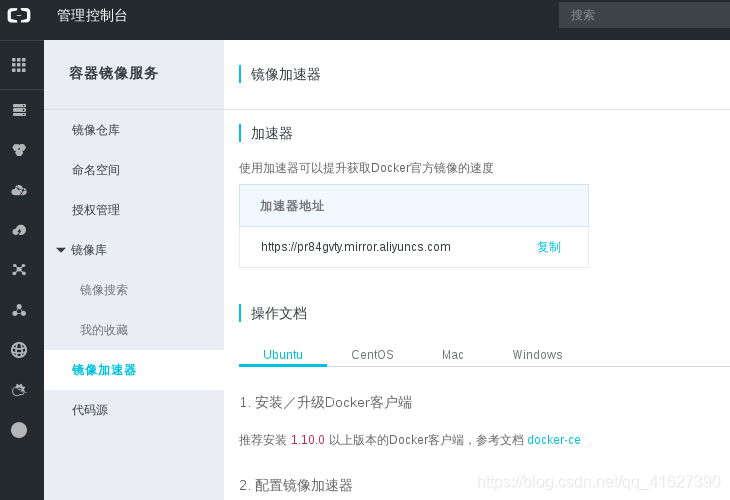The image size is (730, 500).
Task: Open 镜像仓库 in the sidebar
Action: [96, 130]
